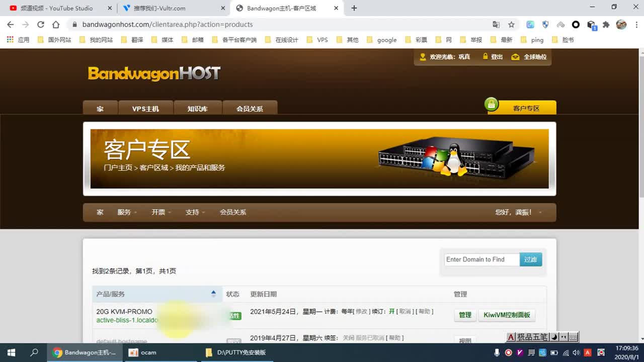This screenshot has height=362, width=644.
Task: Click the browser Back arrow
Action: [x=10, y=24]
